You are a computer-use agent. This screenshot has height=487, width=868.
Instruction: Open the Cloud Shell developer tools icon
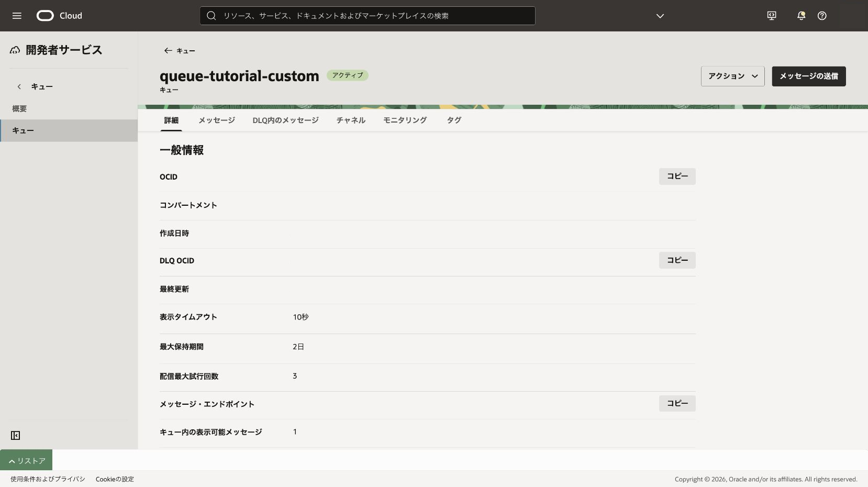coord(772,16)
